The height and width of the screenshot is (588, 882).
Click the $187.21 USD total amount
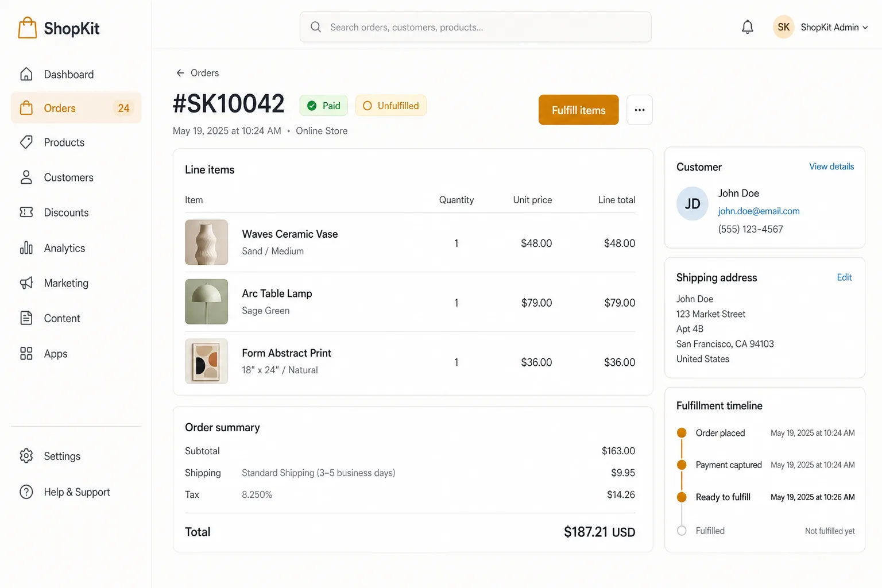pos(599,532)
